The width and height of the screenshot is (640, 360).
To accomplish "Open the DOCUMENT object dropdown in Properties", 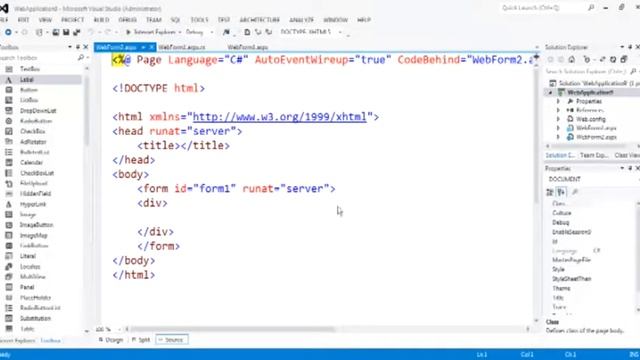I will (x=593, y=179).
